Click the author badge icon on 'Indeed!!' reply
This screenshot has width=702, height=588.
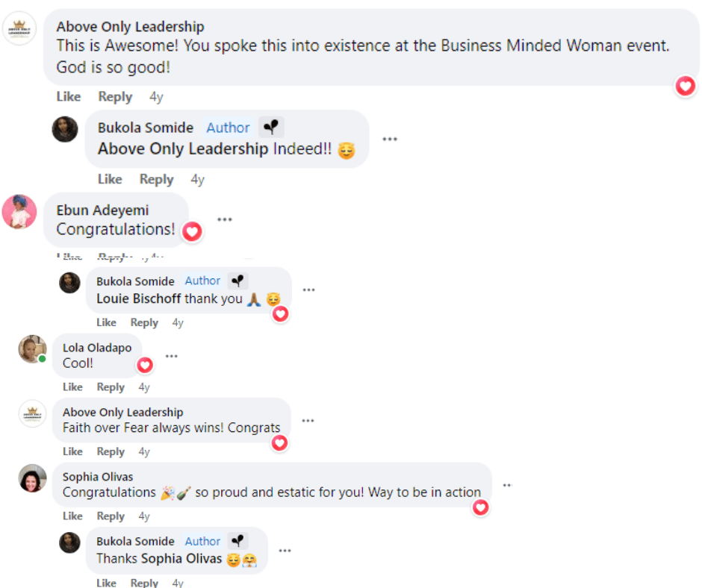pos(271,128)
